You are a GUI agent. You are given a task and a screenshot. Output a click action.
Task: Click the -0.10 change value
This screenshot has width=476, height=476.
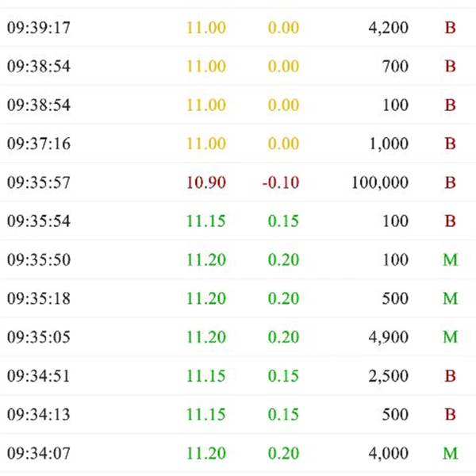click(280, 182)
